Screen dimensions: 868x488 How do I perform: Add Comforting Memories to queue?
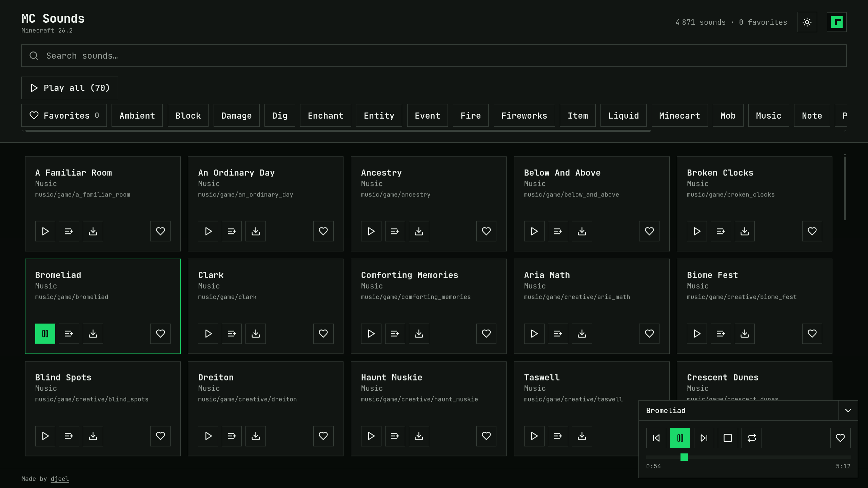pyautogui.click(x=395, y=333)
